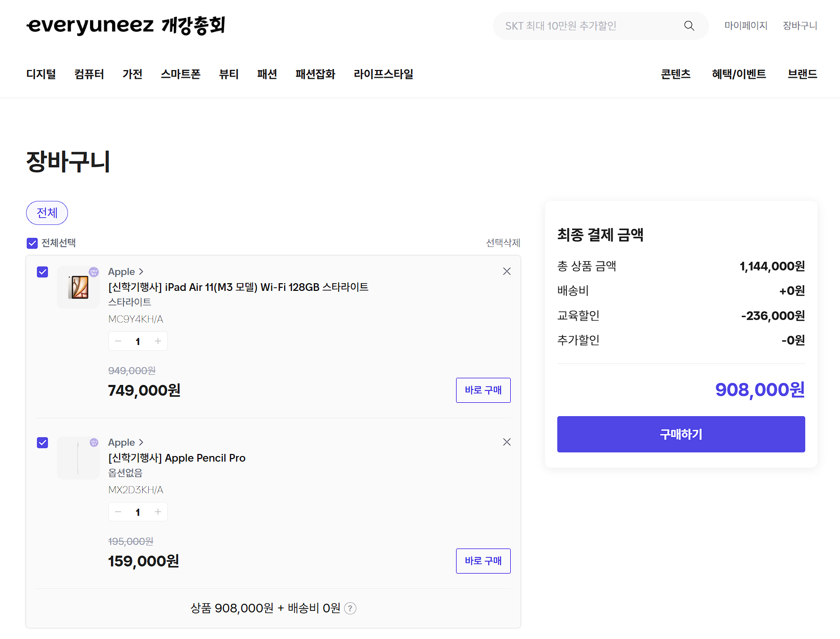Toggle the 전체선택 checkbox
Viewport: 840px width, 639px height.
click(x=32, y=243)
